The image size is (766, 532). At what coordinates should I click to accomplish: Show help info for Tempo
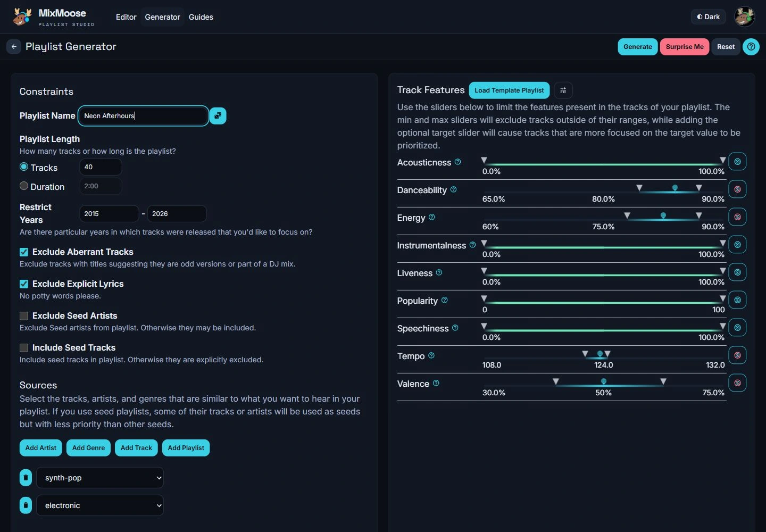coord(431,355)
